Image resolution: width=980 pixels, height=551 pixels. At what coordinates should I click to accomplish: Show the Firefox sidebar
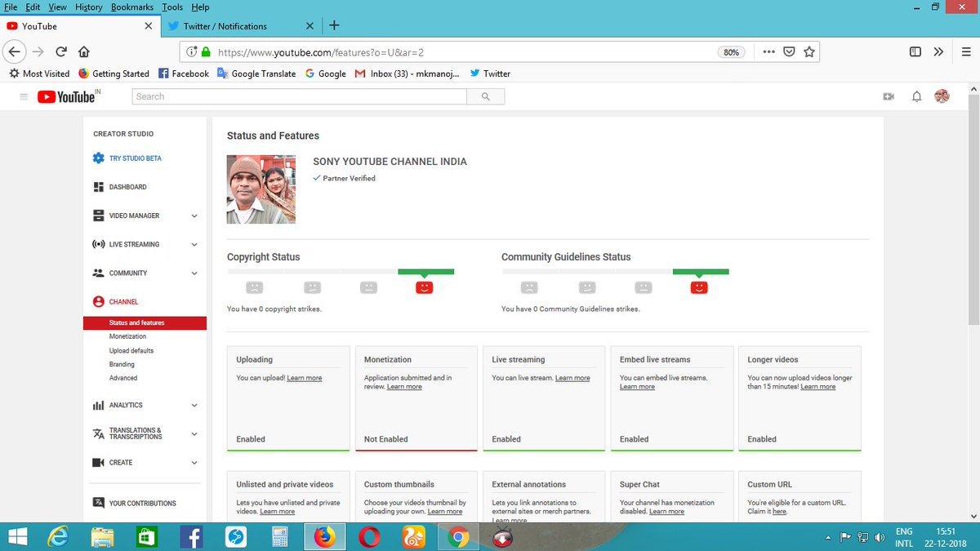[915, 51]
